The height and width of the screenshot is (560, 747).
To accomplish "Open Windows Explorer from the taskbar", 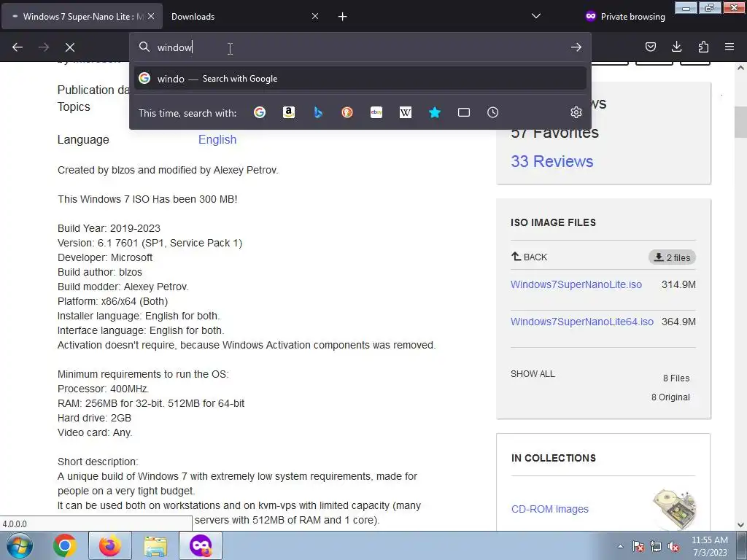I will (x=155, y=545).
